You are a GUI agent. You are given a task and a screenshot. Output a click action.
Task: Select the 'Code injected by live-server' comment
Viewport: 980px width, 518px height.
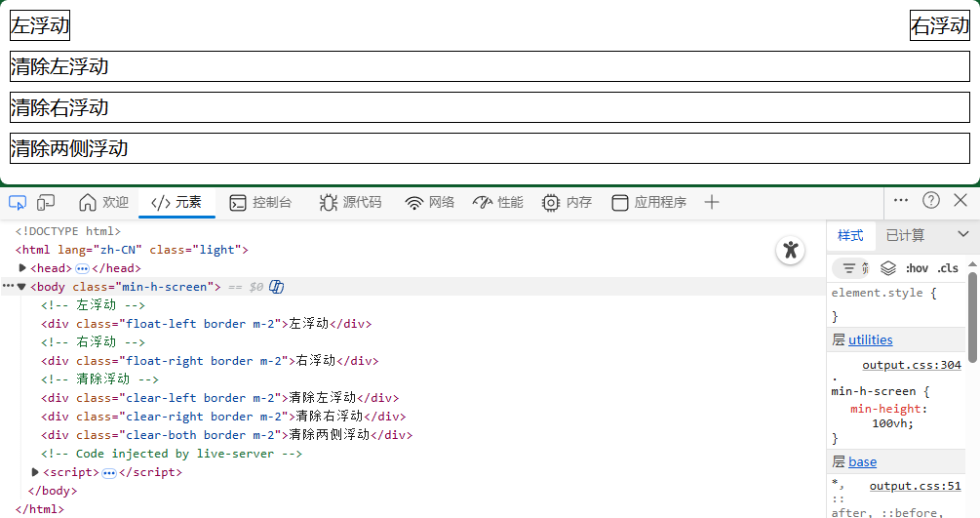click(x=172, y=453)
